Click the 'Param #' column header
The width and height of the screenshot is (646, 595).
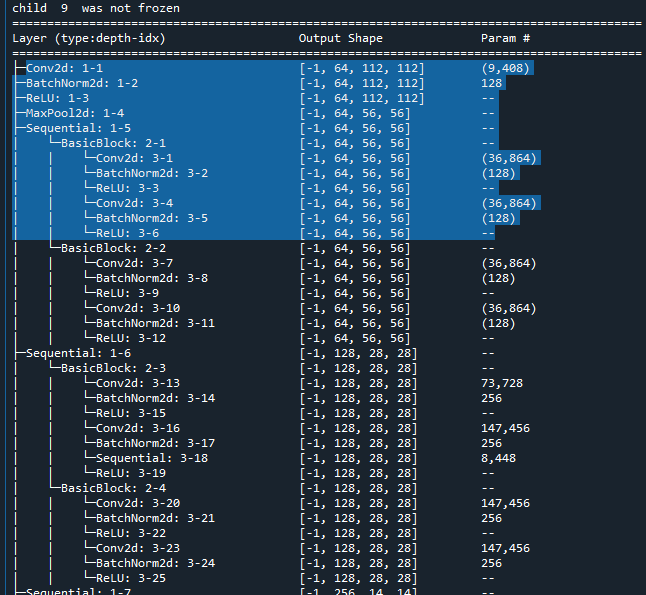(x=505, y=38)
